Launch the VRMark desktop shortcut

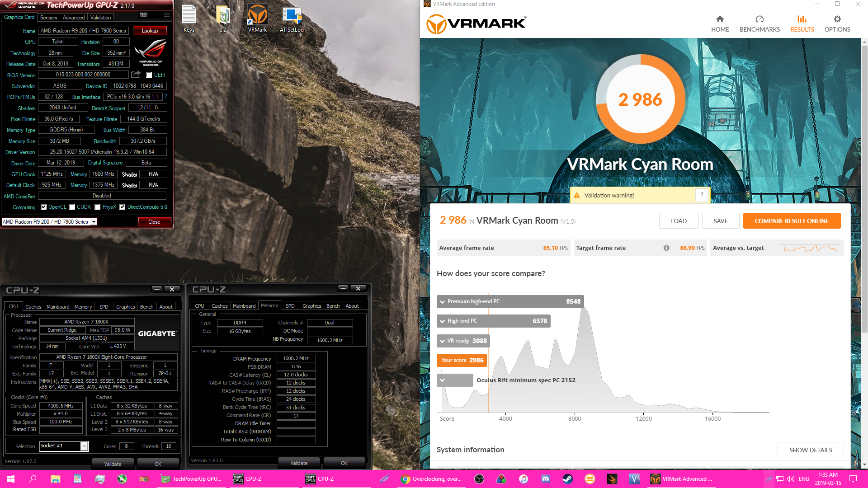pyautogui.click(x=257, y=18)
